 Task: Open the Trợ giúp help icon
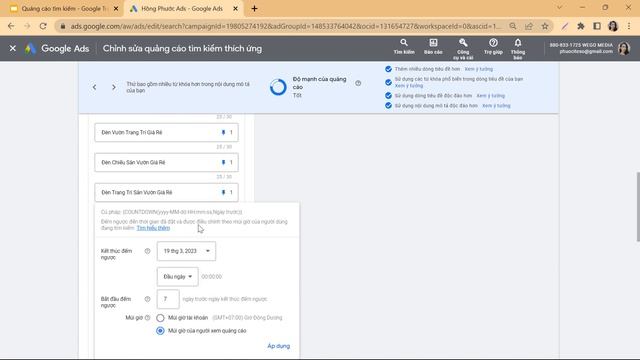tap(493, 47)
